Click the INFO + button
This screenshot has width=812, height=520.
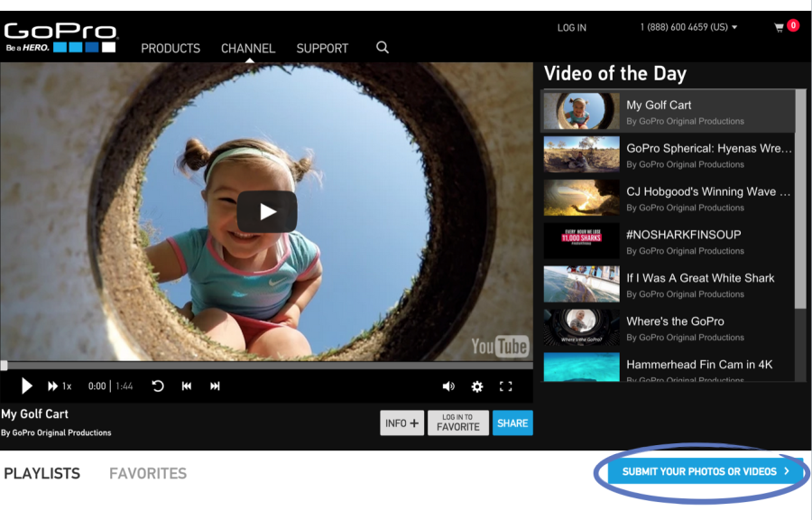point(401,423)
